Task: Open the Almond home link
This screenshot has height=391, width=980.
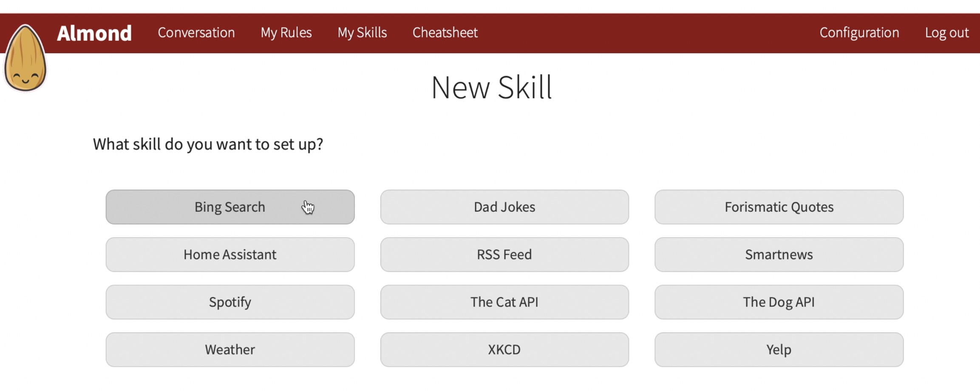Action: [94, 33]
